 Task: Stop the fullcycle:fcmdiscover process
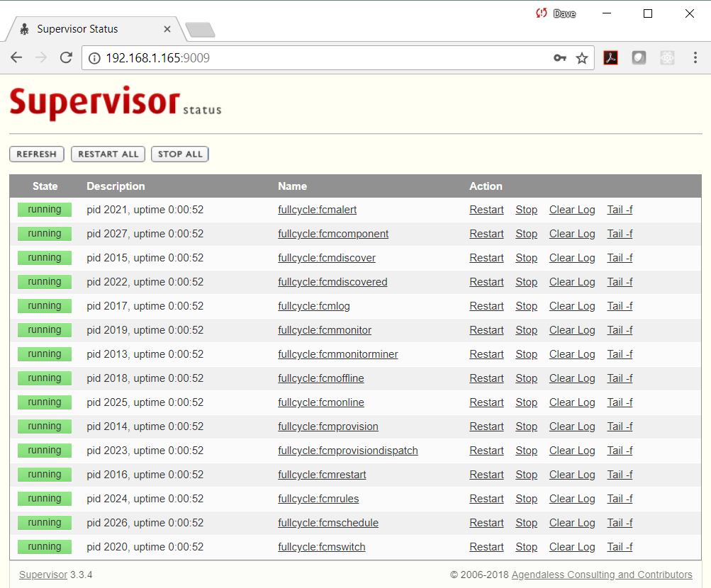[x=526, y=258]
